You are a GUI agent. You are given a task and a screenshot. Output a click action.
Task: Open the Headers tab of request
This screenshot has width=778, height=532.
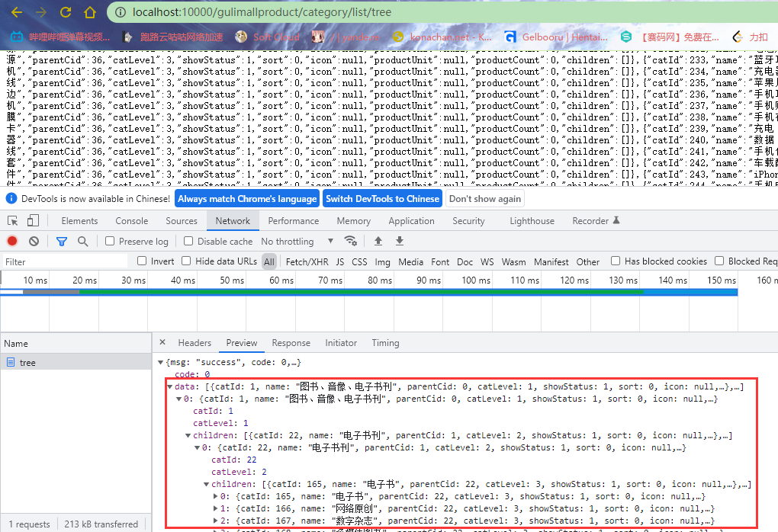[x=194, y=343]
